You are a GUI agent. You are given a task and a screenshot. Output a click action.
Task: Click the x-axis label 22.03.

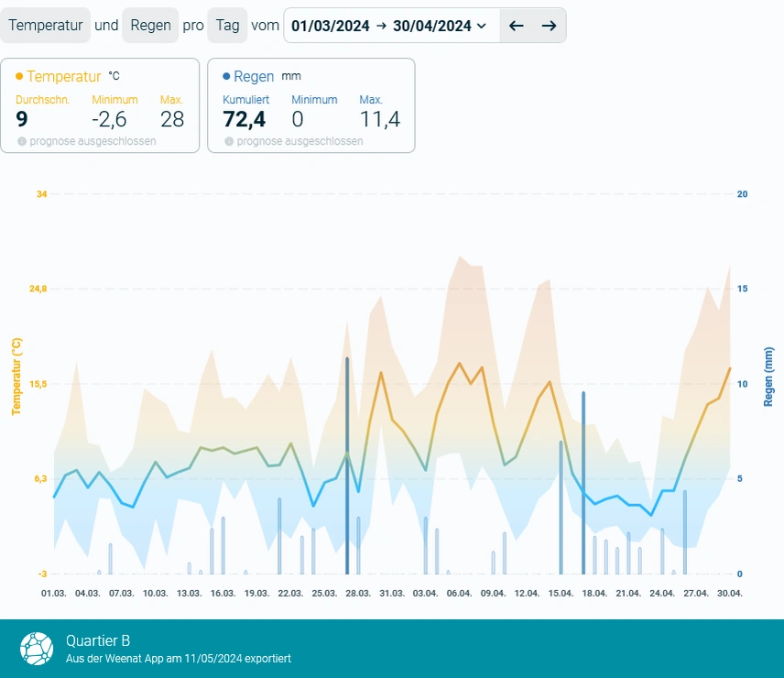coord(290,594)
